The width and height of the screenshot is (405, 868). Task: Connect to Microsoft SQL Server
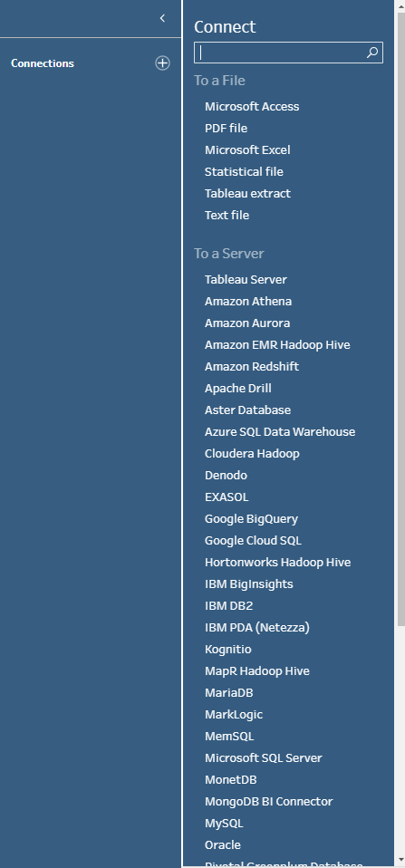pyautogui.click(x=264, y=757)
